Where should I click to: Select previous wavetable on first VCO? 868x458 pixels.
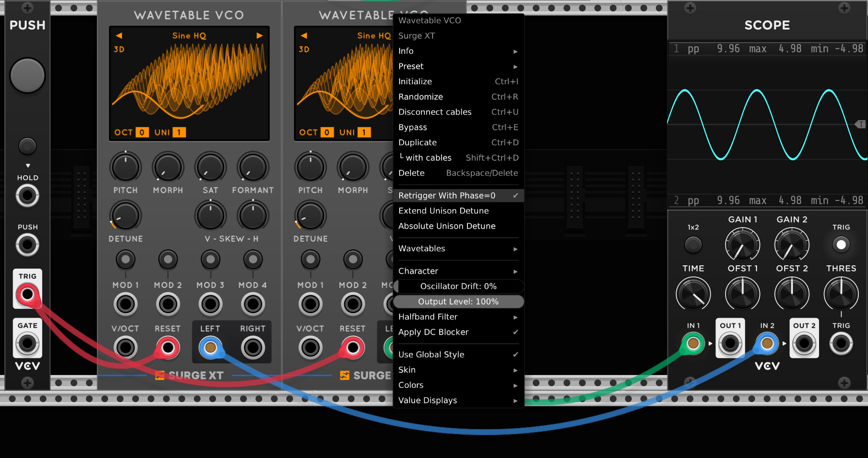(119, 35)
